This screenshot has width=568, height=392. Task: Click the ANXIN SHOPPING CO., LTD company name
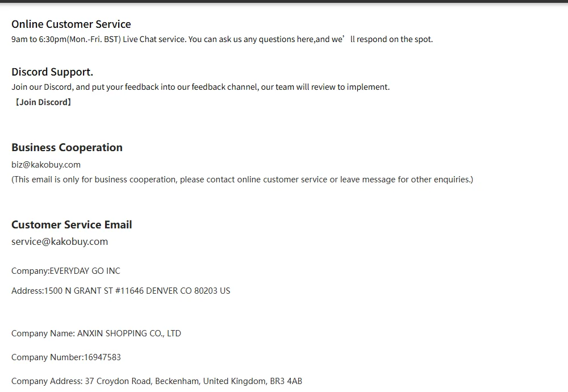[129, 333]
